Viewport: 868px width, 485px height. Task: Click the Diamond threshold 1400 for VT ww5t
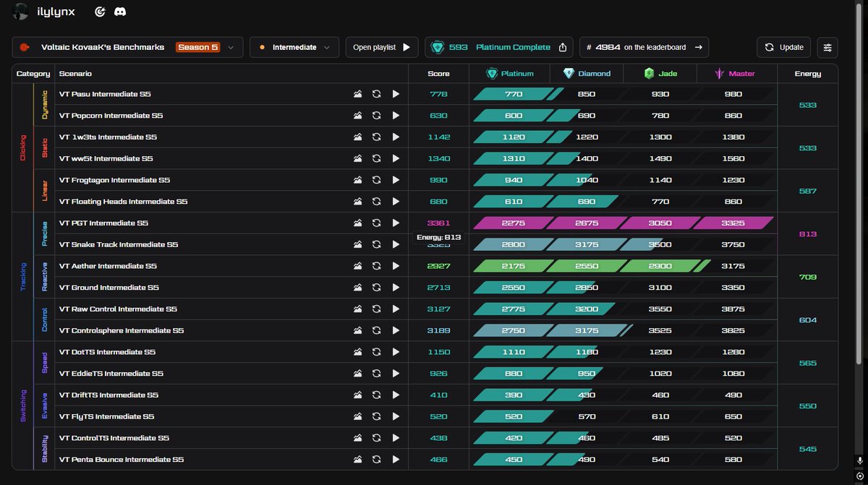click(x=587, y=158)
